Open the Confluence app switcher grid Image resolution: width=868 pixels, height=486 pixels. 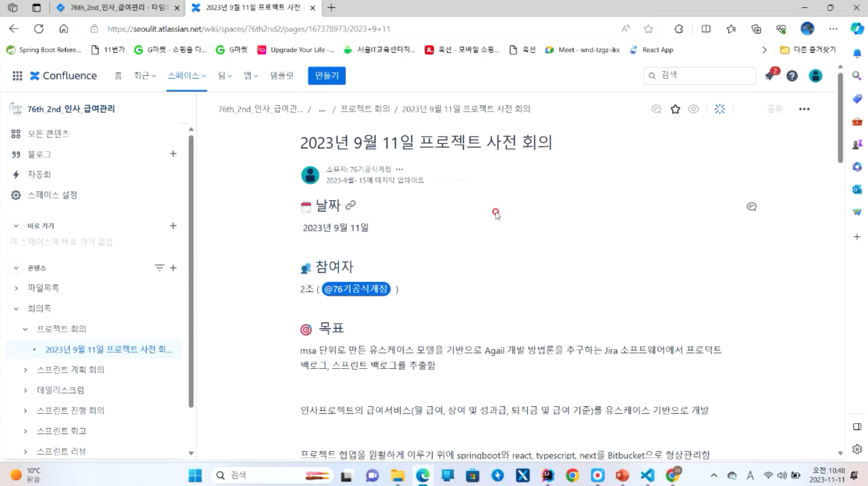(x=17, y=76)
